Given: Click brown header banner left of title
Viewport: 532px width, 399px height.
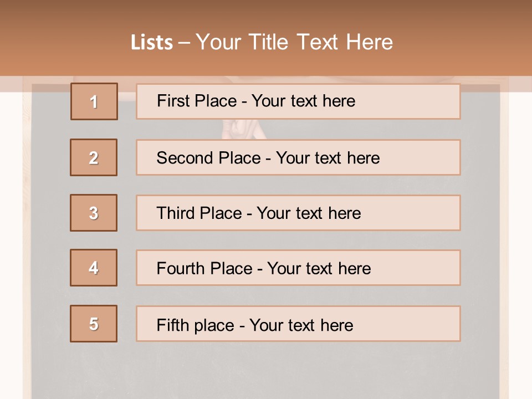Looking at the screenshot, I should 61,42.
